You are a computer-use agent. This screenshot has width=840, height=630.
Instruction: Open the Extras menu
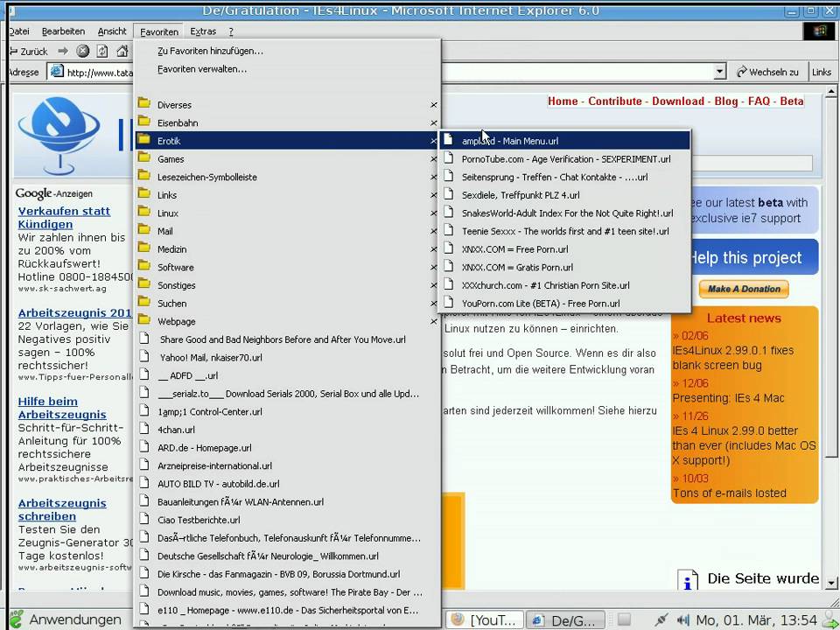[x=203, y=31]
